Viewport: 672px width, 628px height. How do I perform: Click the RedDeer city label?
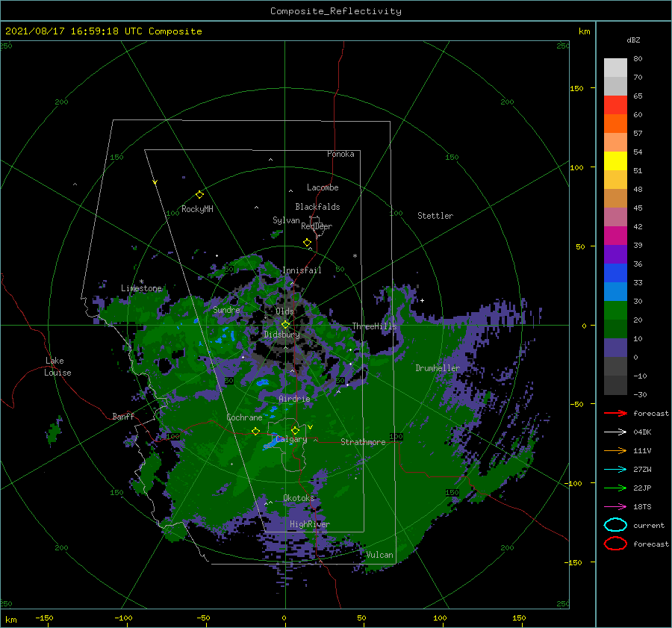coord(317,226)
